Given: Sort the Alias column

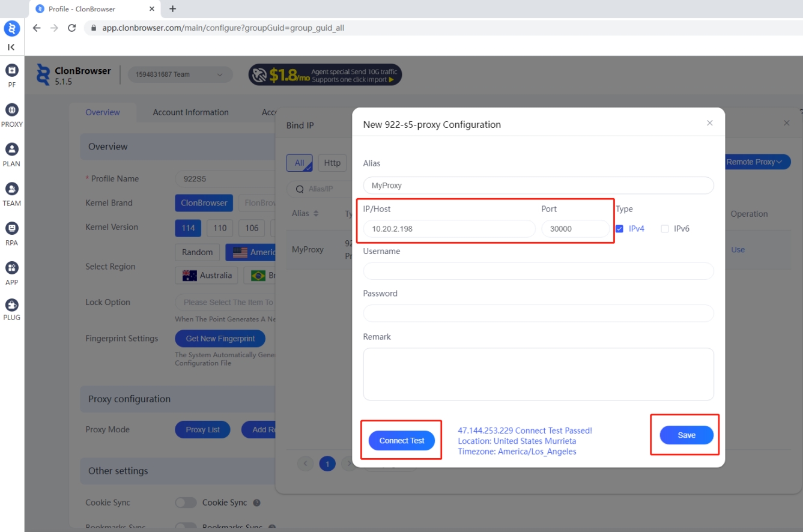Looking at the screenshot, I should (316, 214).
